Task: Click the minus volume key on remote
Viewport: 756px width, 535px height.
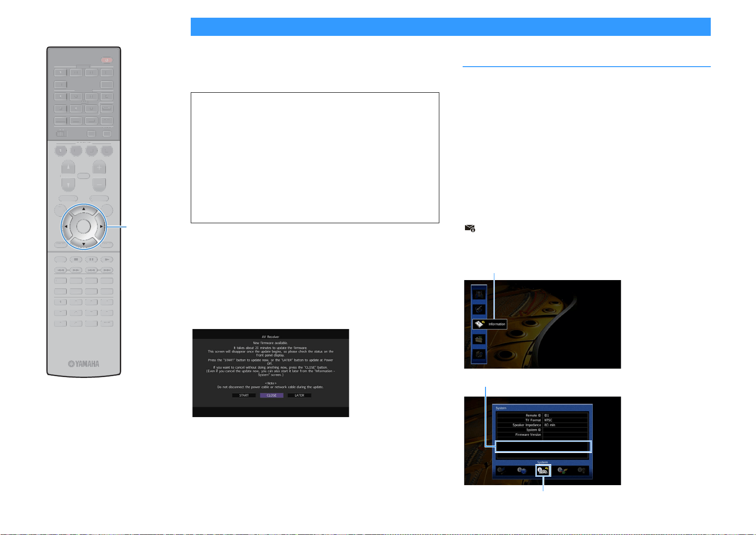Action: click(99, 185)
